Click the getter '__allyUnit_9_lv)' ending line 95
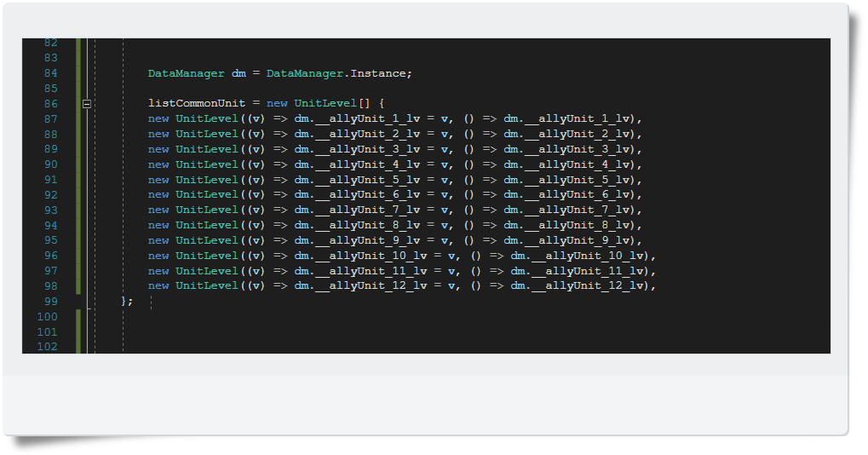This screenshot has width=868, height=455. [581, 240]
